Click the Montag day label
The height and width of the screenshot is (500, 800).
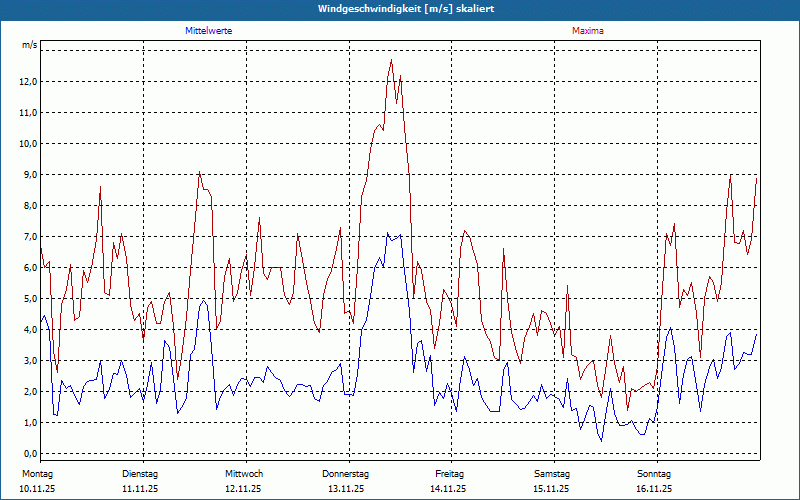37,474
